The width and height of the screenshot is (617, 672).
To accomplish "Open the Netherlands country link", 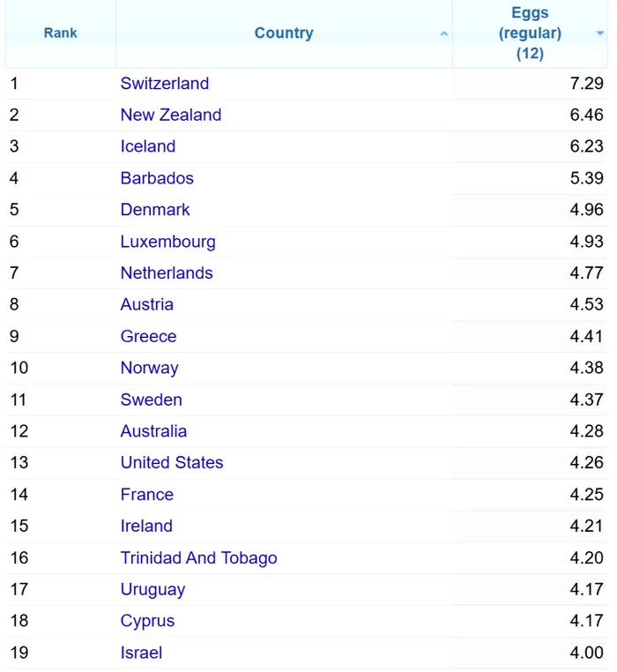I will click(x=167, y=273).
